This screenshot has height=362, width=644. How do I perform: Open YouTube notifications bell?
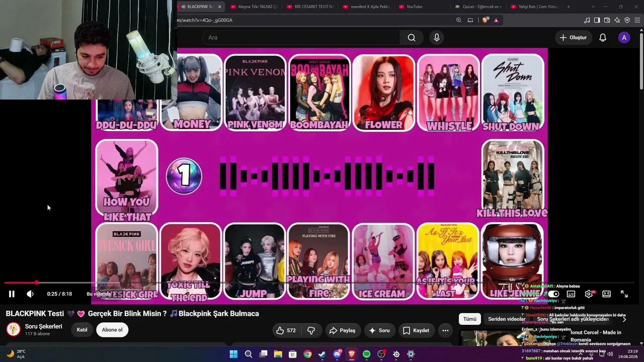[603, 38]
